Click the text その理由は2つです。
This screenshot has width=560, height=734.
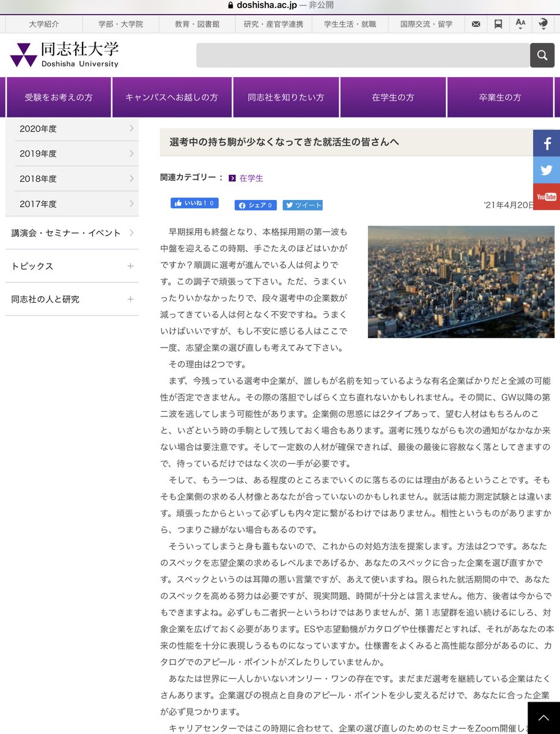(x=207, y=364)
